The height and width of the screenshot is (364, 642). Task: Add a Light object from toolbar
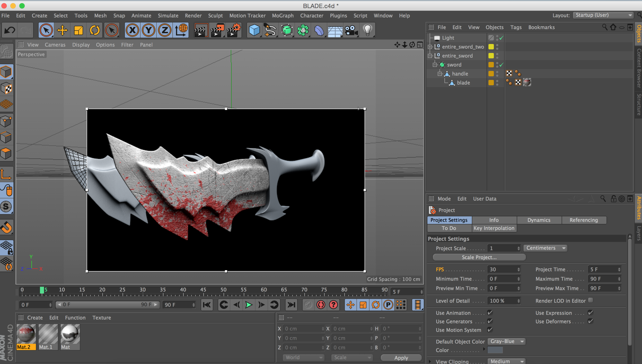(x=367, y=30)
